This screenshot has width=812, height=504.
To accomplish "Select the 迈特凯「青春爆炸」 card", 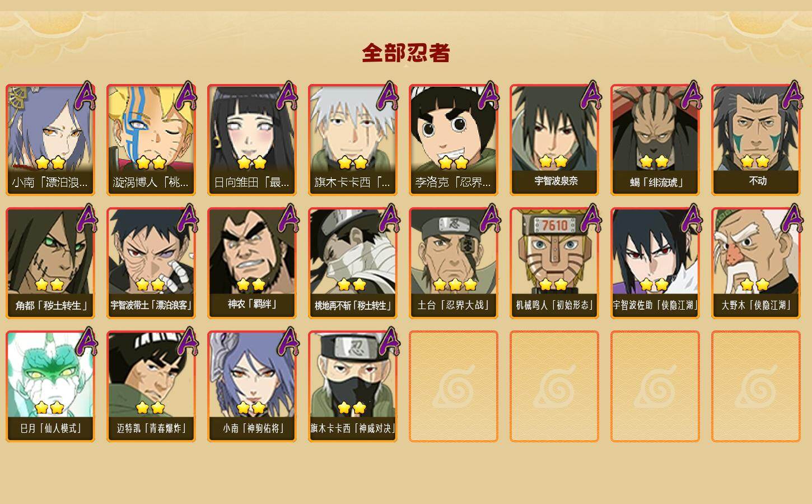I will pos(151,386).
